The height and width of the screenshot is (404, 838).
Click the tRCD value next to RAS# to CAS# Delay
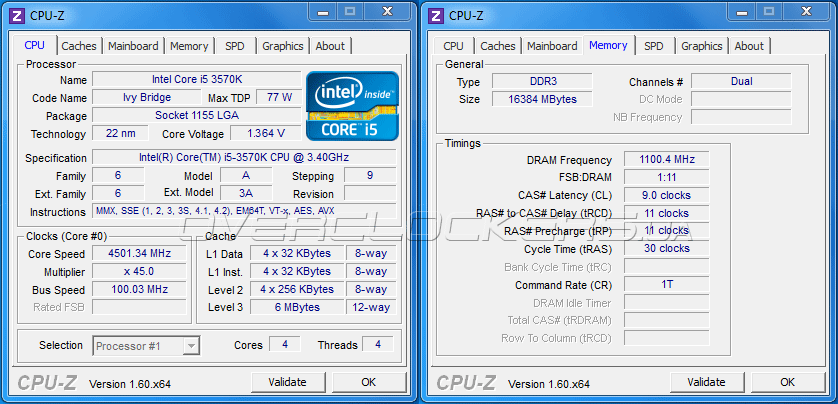[x=666, y=213]
